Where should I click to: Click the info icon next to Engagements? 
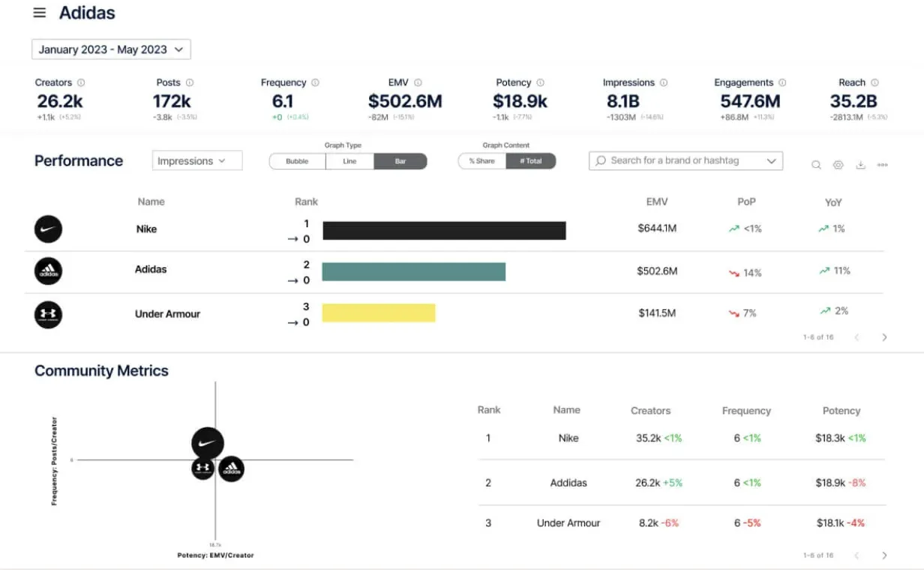(782, 82)
